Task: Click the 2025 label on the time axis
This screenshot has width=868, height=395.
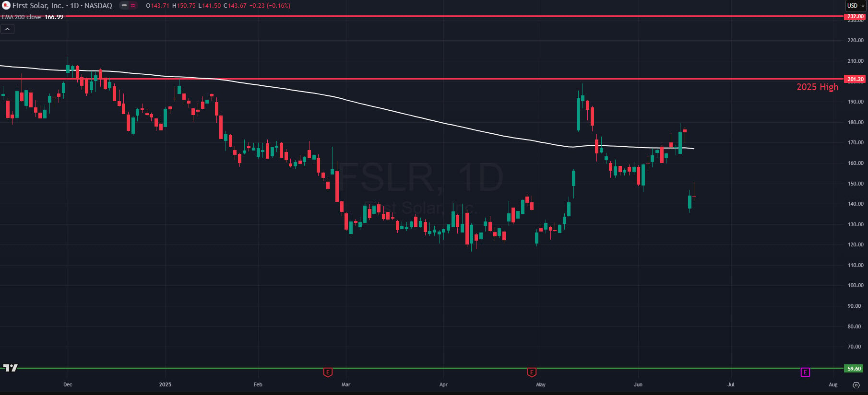Action: click(x=165, y=384)
